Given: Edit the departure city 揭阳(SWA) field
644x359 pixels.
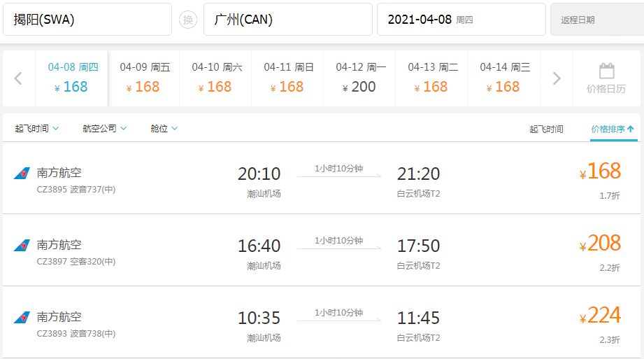Looking at the screenshot, I should click(87, 20).
